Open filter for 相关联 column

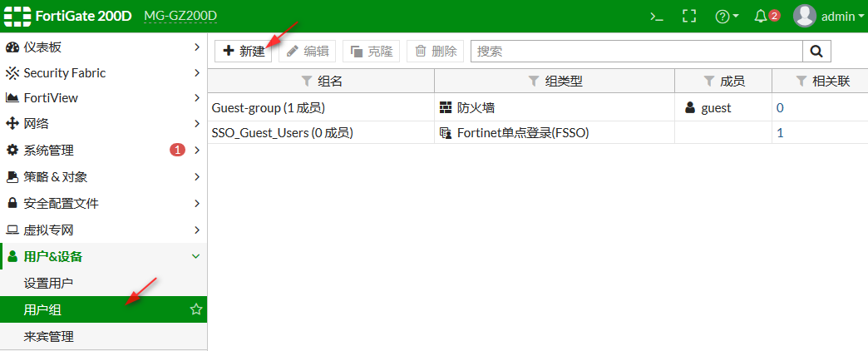(x=801, y=82)
